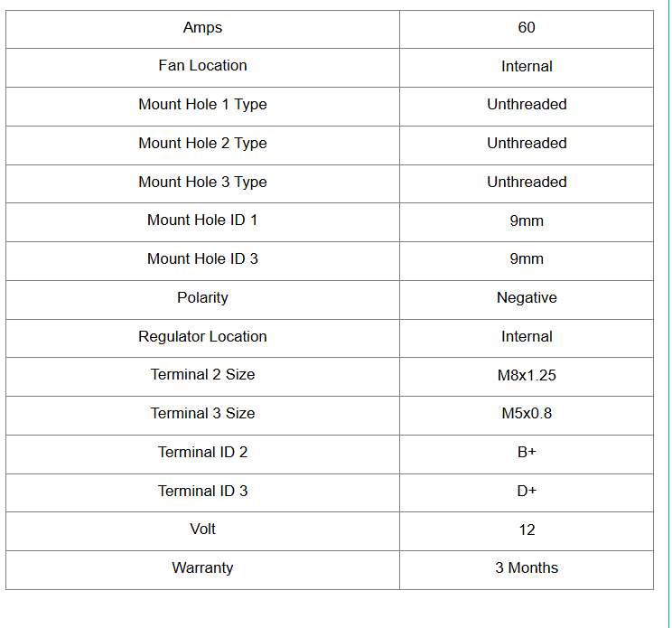Select the Negative polarity value
The image size is (672, 628).
(x=527, y=298)
